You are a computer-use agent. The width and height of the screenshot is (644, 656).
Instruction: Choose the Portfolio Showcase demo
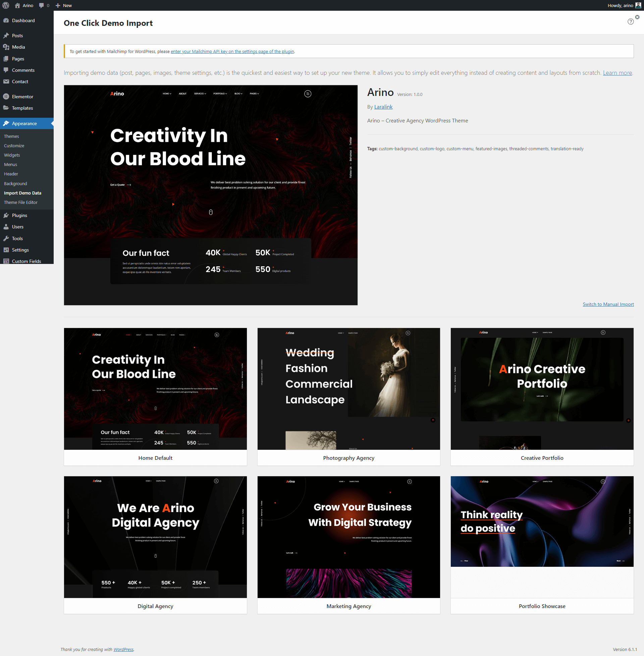pyautogui.click(x=542, y=545)
